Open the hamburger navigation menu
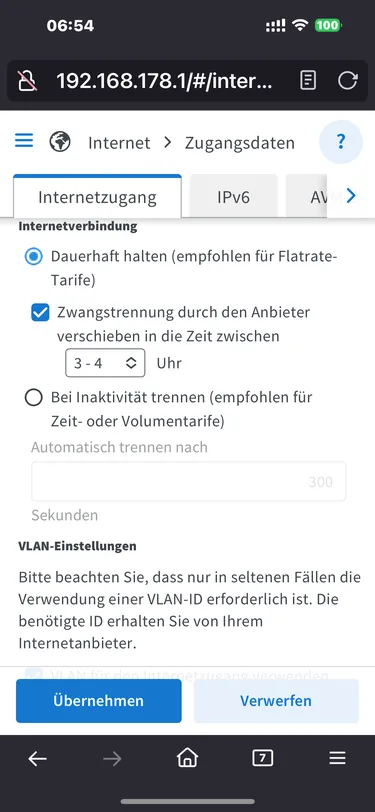 click(x=24, y=140)
